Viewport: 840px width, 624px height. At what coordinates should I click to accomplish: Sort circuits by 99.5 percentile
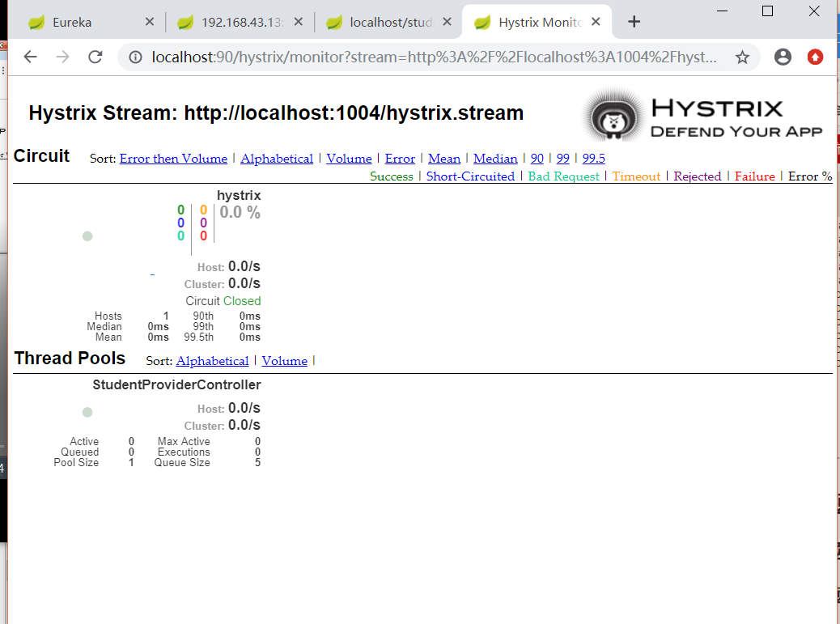[593, 159]
